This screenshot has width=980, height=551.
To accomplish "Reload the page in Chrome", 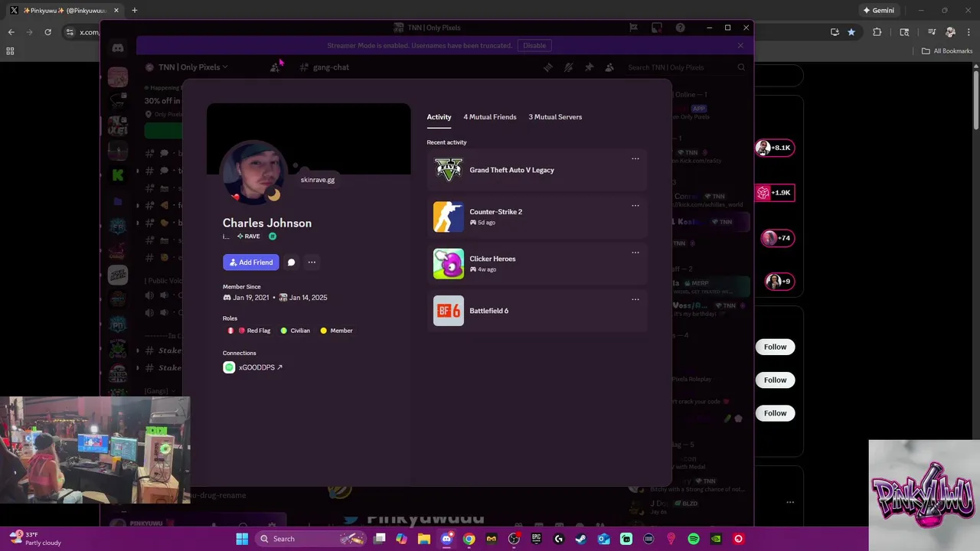I will click(47, 32).
